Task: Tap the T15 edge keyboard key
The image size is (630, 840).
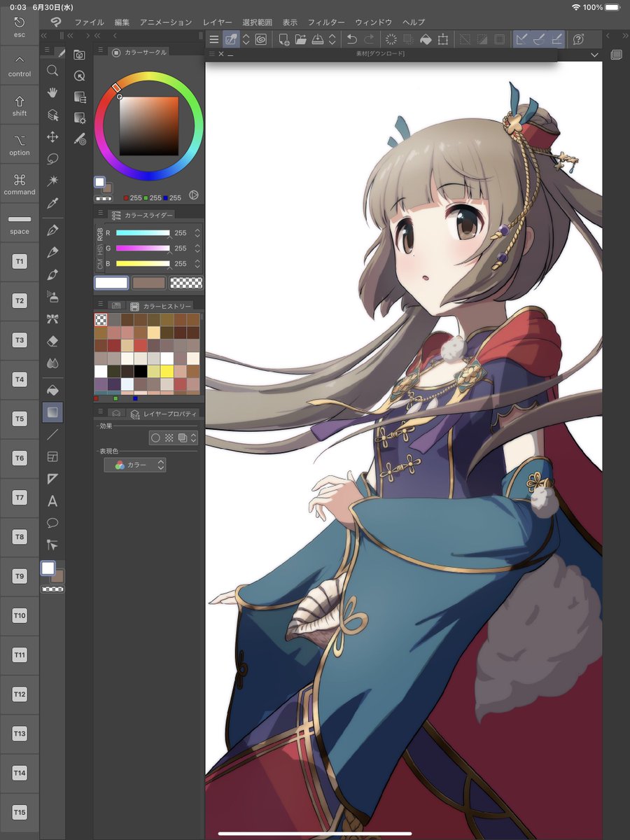Action: click(x=20, y=813)
